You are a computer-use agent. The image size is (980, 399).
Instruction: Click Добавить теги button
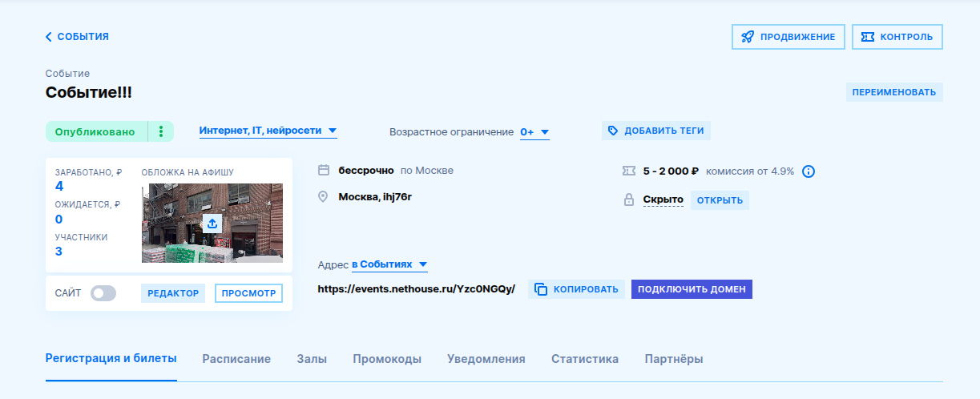pos(656,131)
